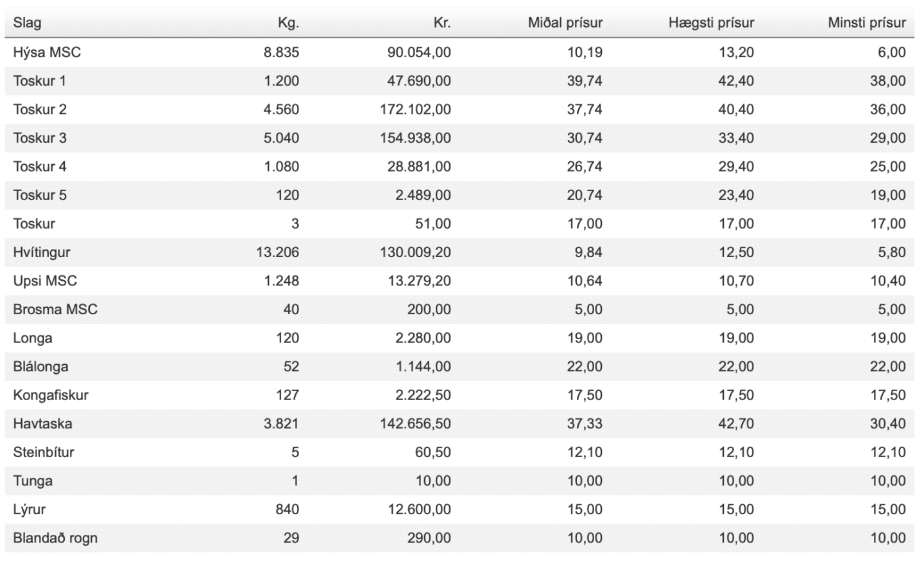Select the Blandað rogn row
The image size is (924, 563).
459,538
